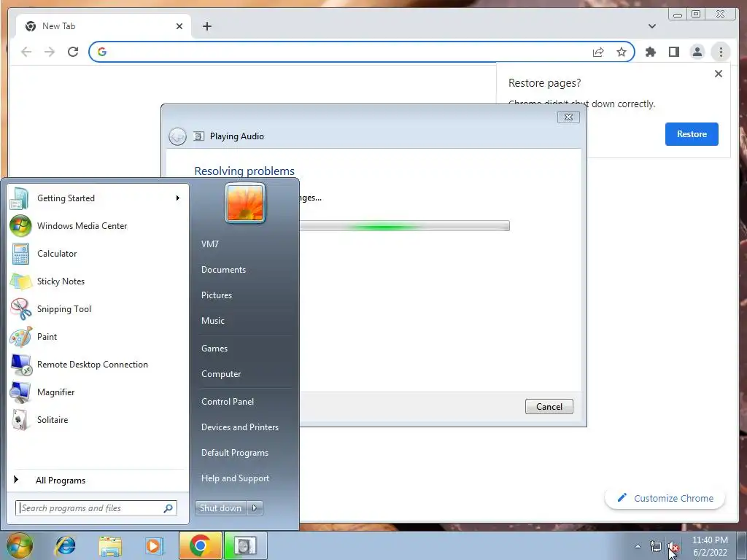Screen dimensions: 747x560
Task: Click the Magnifier icon
Action: [x=20, y=392]
